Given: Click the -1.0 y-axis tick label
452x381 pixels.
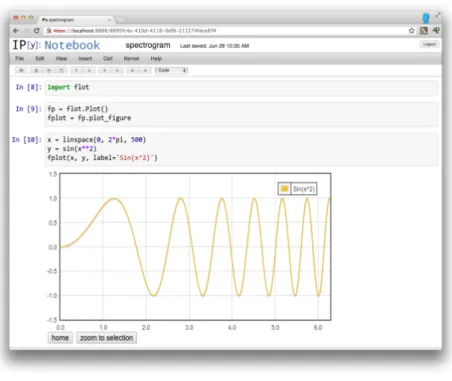Looking at the screenshot, I should tap(52, 296).
